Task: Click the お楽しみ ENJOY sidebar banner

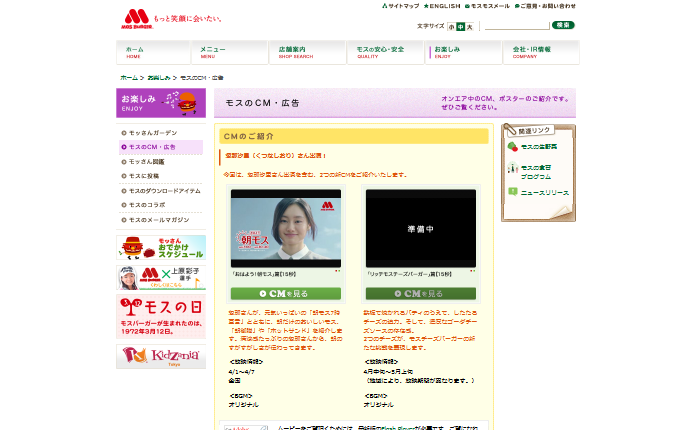Action: click(x=161, y=103)
